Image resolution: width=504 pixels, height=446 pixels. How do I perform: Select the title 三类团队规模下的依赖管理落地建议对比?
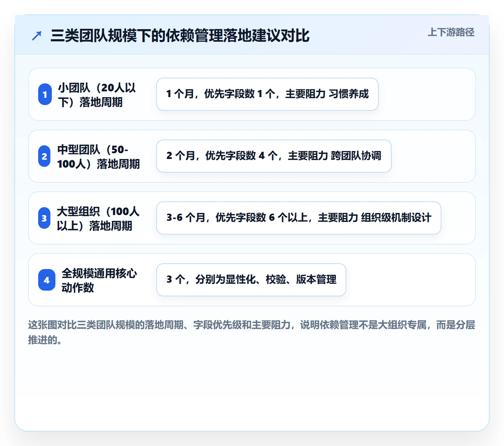pos(180,36)
